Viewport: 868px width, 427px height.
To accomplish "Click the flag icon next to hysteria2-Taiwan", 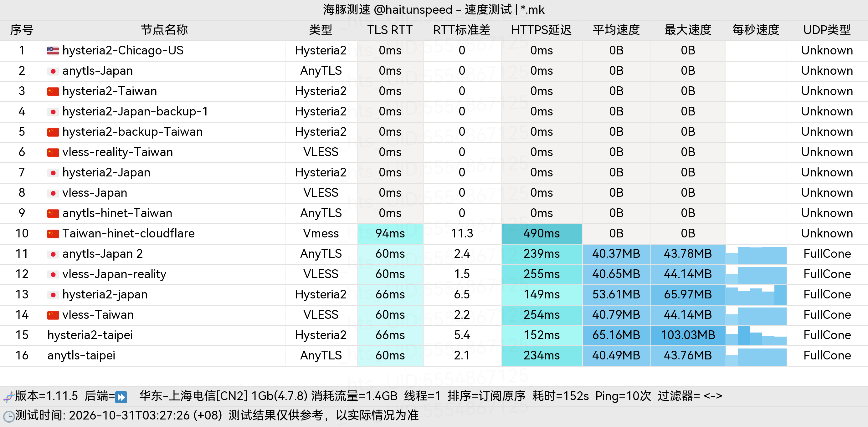I will [53, 91].
